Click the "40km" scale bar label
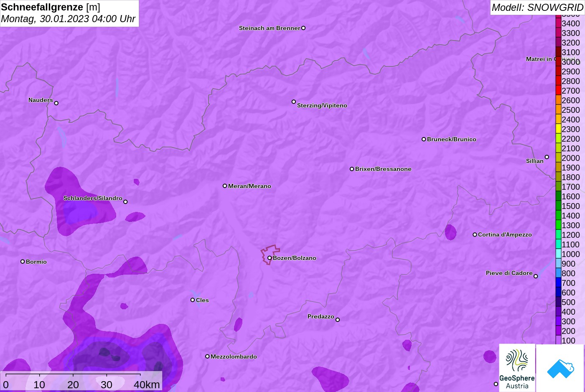Image resolution: width=585 pixels, height=392 pixels. pos(147,384)
